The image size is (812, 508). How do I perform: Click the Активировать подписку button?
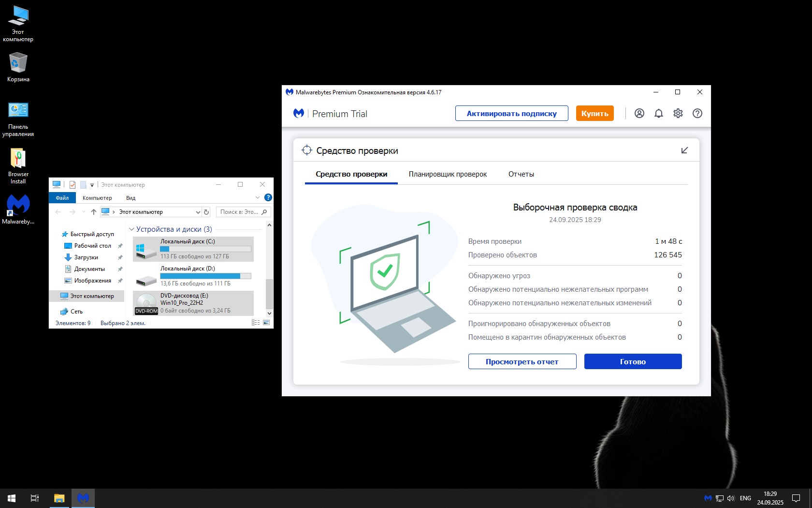511,113
